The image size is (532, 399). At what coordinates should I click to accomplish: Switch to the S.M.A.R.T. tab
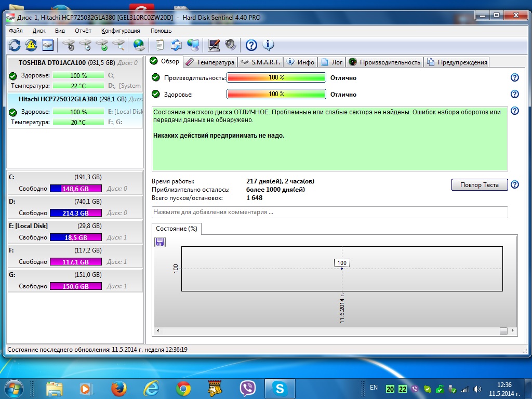pyautogui.click(x=260, y=61)
